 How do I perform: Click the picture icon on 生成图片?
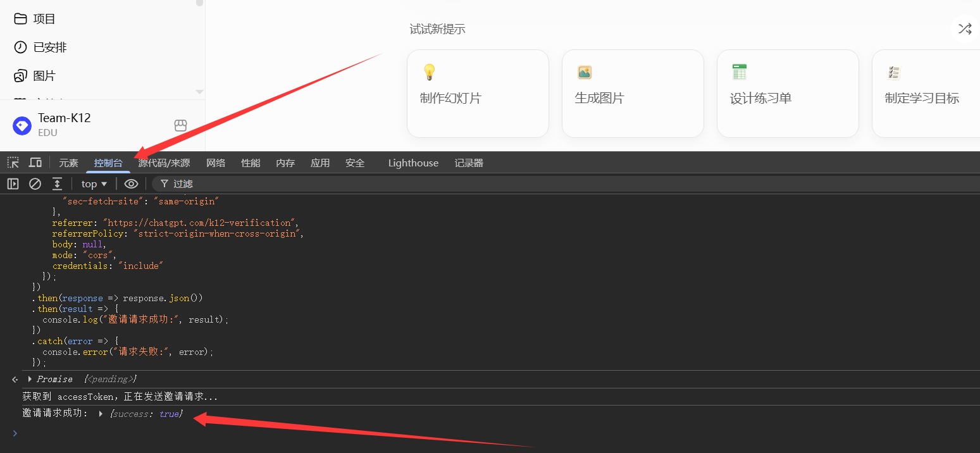585,72
